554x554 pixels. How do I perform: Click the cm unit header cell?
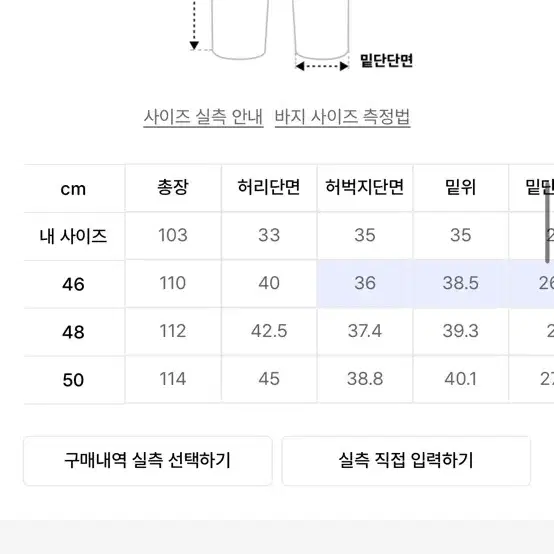pos(73,189)
